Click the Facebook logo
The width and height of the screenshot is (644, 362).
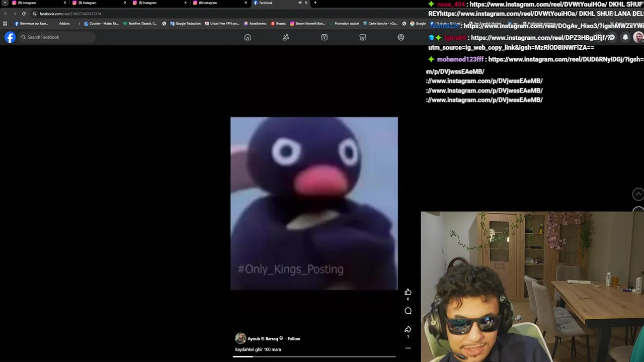pyautogui.click(x=10, y=37)
